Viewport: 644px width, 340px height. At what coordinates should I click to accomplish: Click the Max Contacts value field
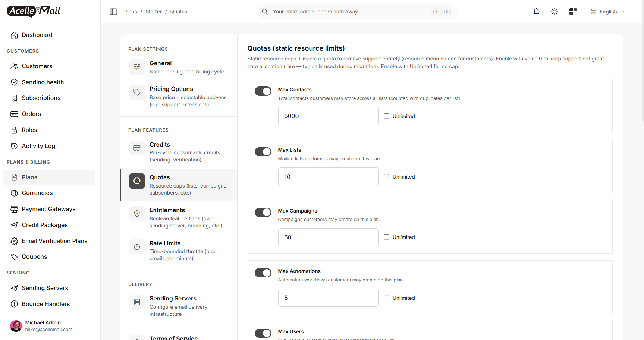[328, 116]
